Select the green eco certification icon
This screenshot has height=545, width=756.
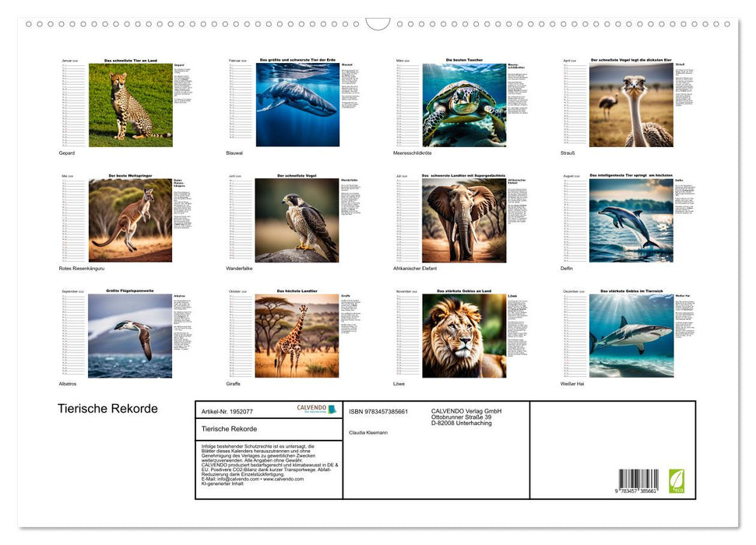[676, 483]
